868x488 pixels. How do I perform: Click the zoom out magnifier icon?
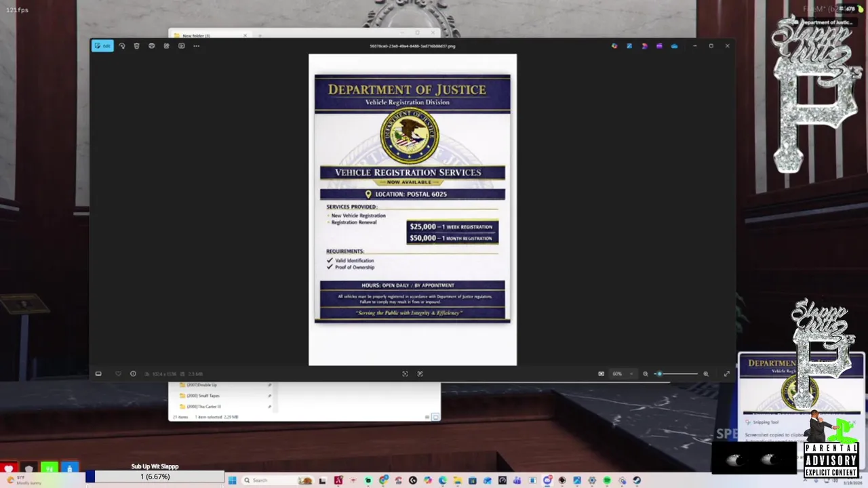coord(646,373)
